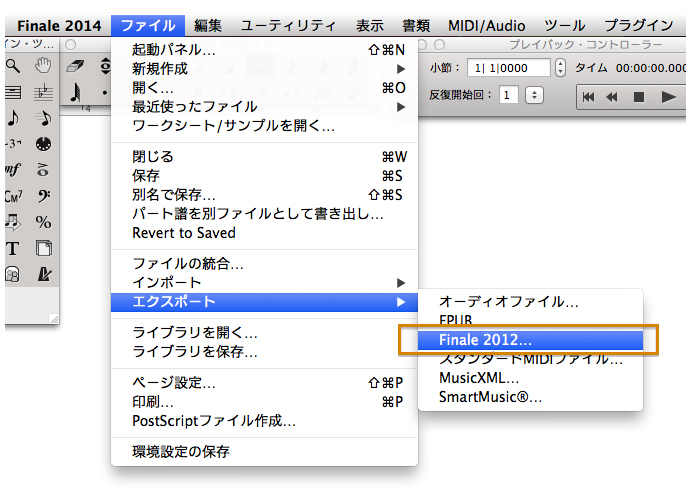This screenshot has height=488, width=695.
Task: Choose 別名で保存… menu entry
Action: [x=265, y=195]
